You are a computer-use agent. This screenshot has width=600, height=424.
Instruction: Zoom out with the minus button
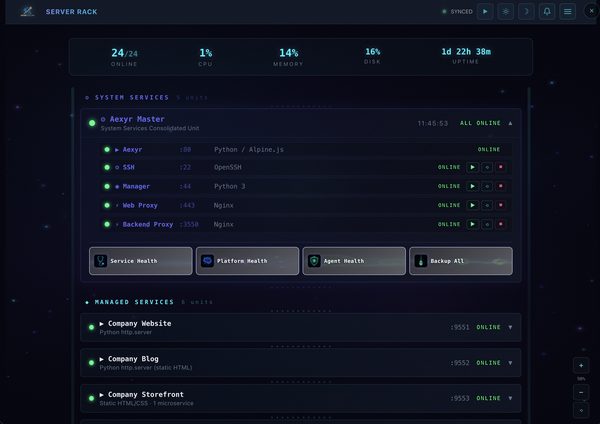581,393
